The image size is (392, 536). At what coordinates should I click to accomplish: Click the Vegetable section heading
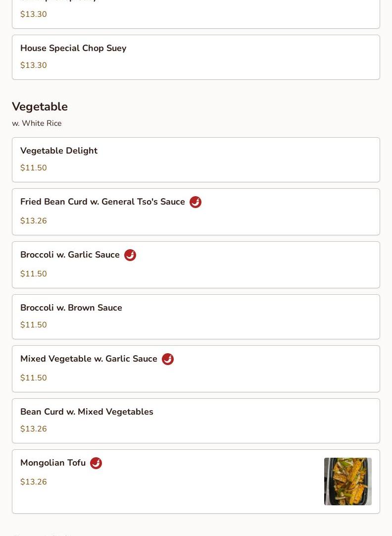point(40,107)
